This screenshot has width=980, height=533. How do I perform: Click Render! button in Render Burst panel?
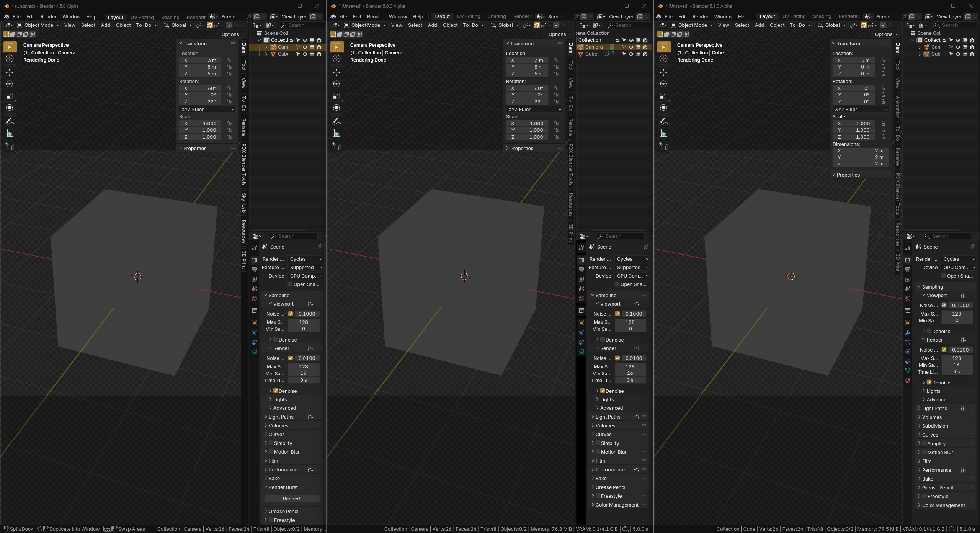(292, 499)
